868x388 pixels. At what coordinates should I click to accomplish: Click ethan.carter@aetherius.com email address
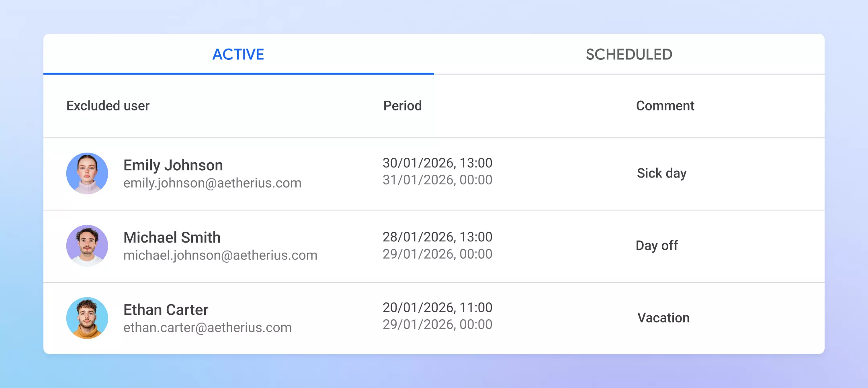click(x=207, y=328)
